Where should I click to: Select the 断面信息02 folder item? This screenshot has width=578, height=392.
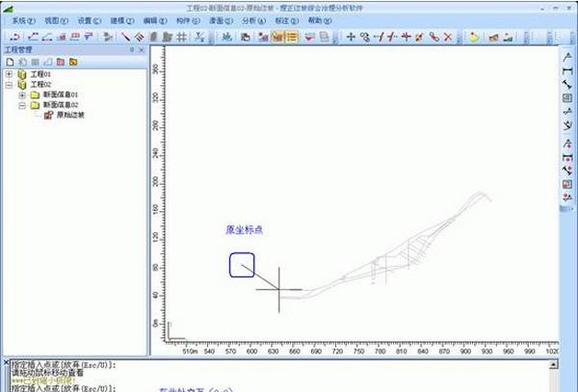(61, 105)
